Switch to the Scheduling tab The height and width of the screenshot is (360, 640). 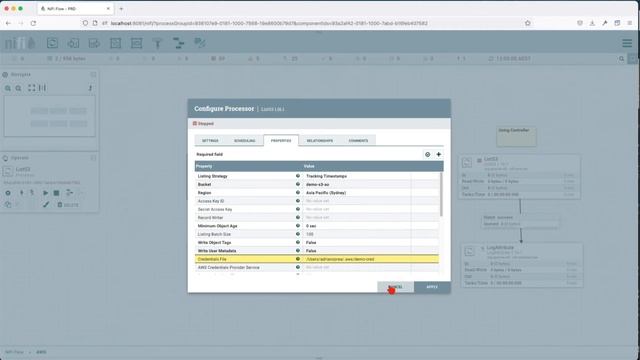click(244, 140)
